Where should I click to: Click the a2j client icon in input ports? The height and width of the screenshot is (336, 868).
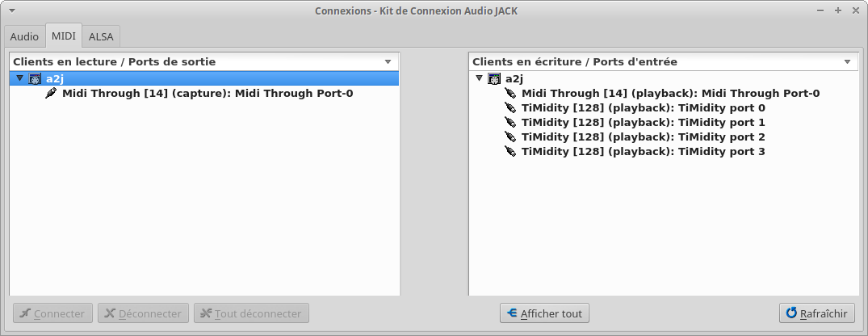[x=494, y=78]
